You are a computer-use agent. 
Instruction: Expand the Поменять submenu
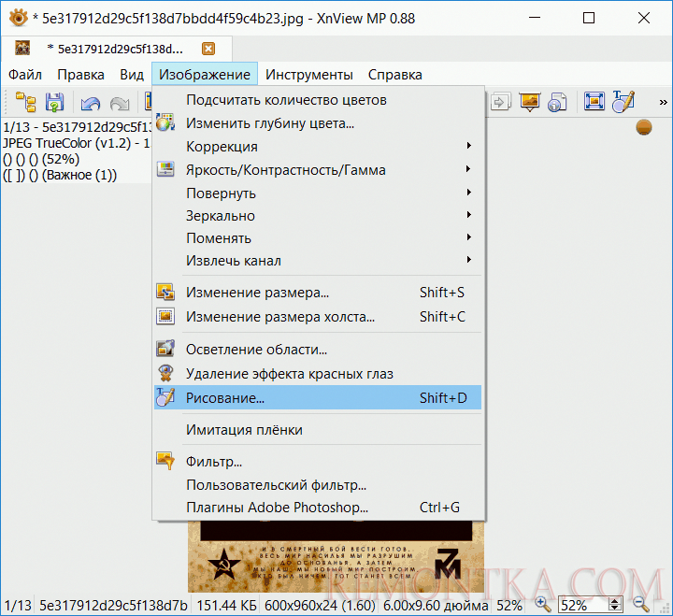pyautogui.click(x=318, y=237)
